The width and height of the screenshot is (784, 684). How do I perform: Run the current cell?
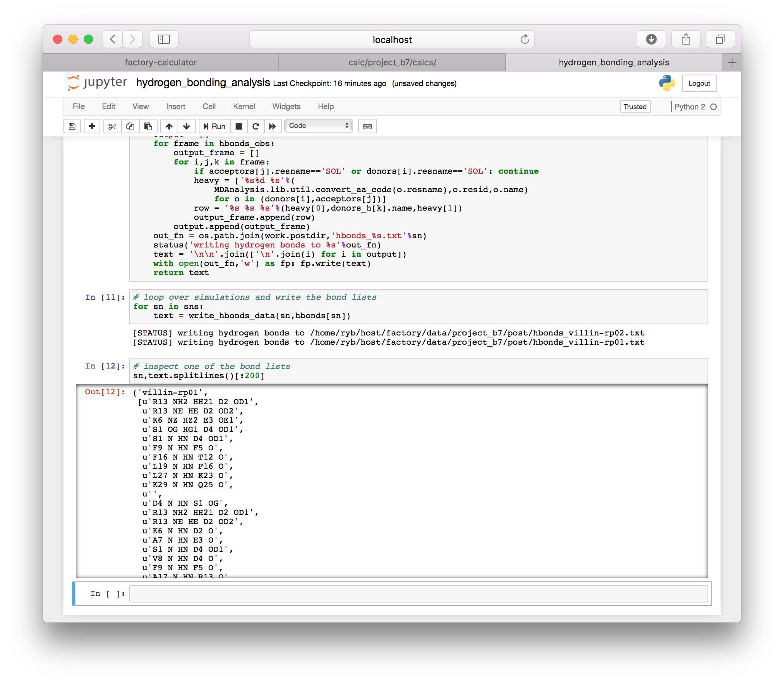click(x=214, y=126)
